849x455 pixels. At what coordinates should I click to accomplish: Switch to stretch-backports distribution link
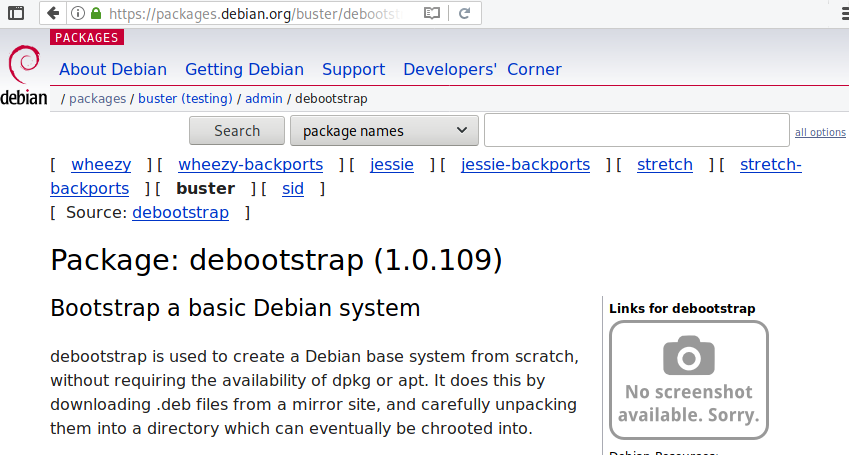[770, 165]
